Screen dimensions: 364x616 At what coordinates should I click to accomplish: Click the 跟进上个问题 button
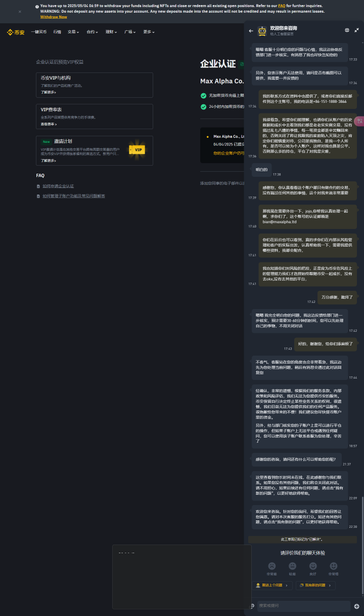pos(273,585)
